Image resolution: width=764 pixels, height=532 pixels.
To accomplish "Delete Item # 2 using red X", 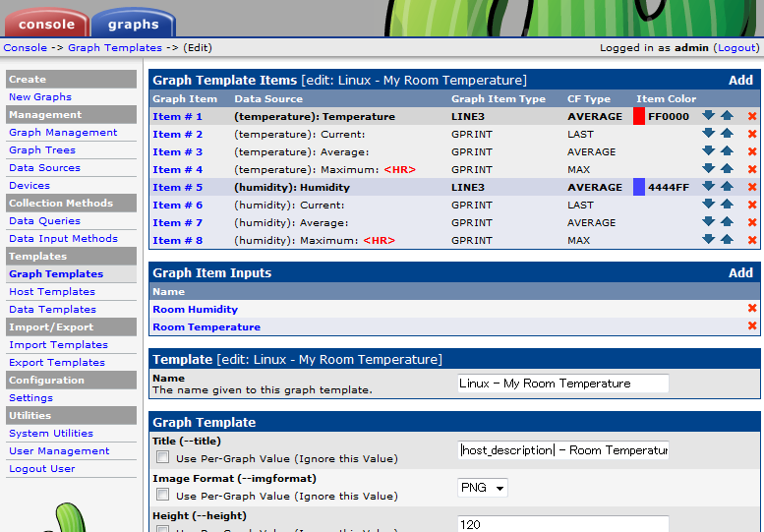I will coord(752,134).
